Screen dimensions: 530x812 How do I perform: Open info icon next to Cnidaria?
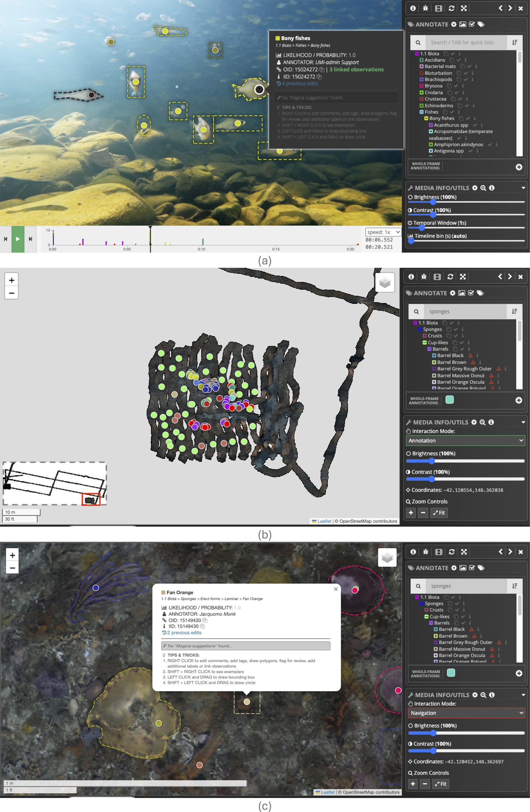coord(463,93)
